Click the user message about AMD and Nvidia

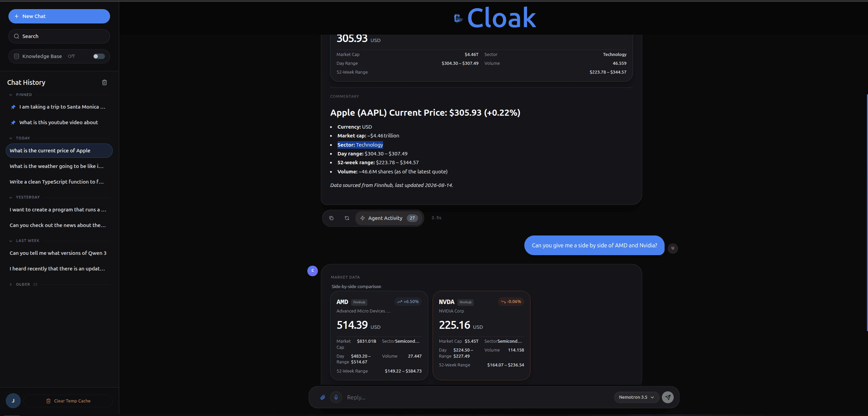pos(594,245)
